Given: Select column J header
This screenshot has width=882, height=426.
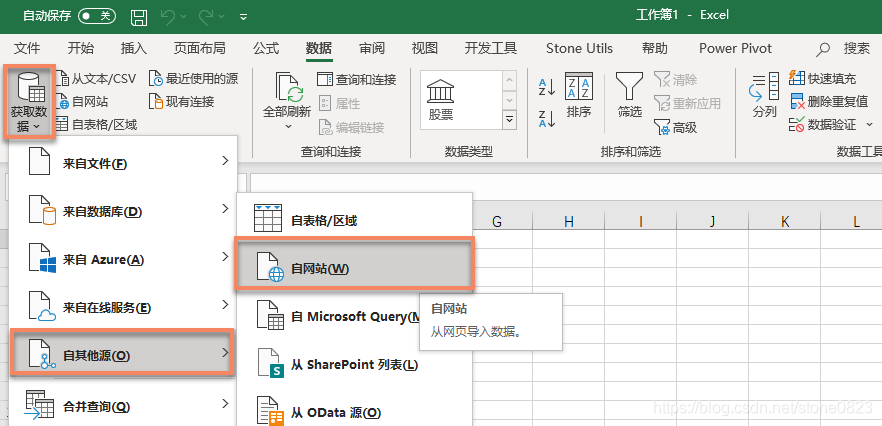Looking at the screenshot, I should [x=713, y=222].
